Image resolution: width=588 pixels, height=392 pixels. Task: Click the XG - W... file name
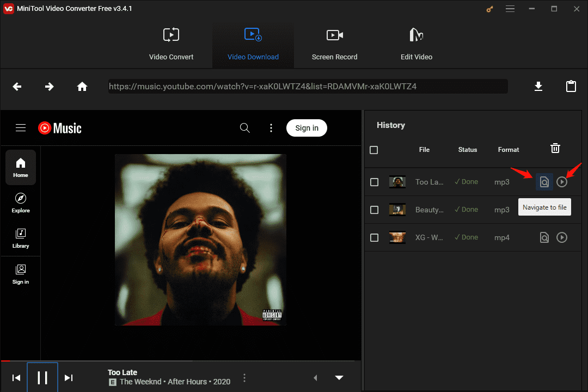click(429, 237)
